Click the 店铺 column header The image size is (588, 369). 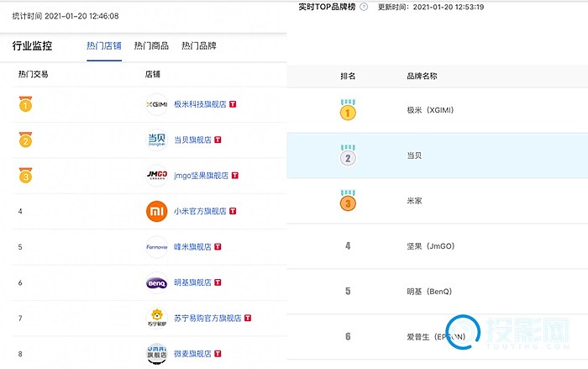point(153,74)
